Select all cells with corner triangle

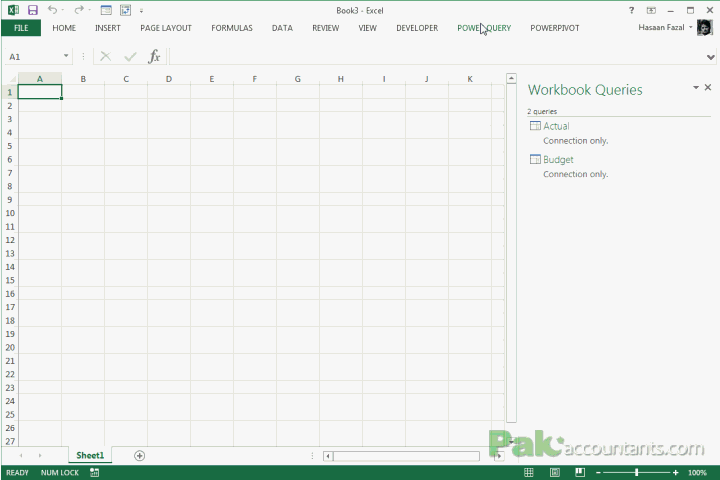[x=11, y=79]
